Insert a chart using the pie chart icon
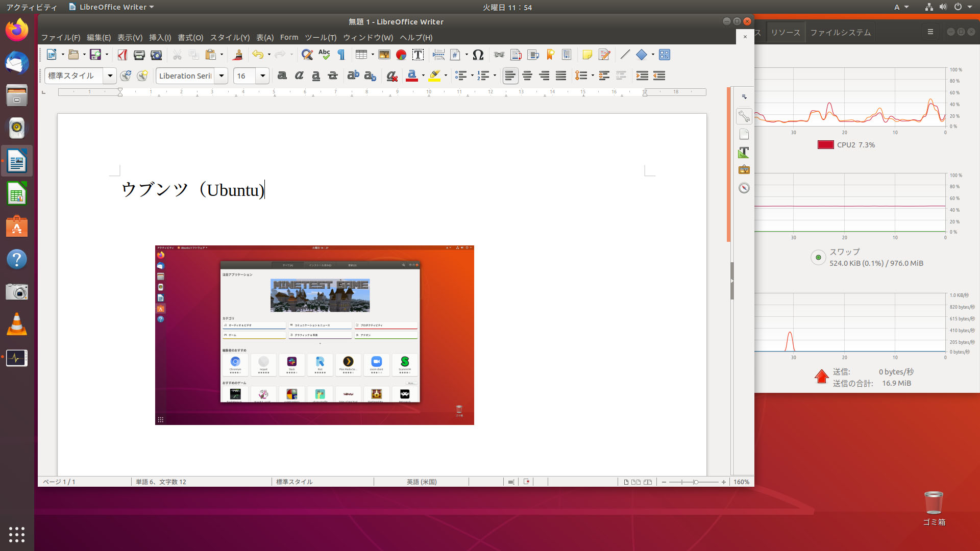Viewport: 980px width, 551px height. (401, 55)
